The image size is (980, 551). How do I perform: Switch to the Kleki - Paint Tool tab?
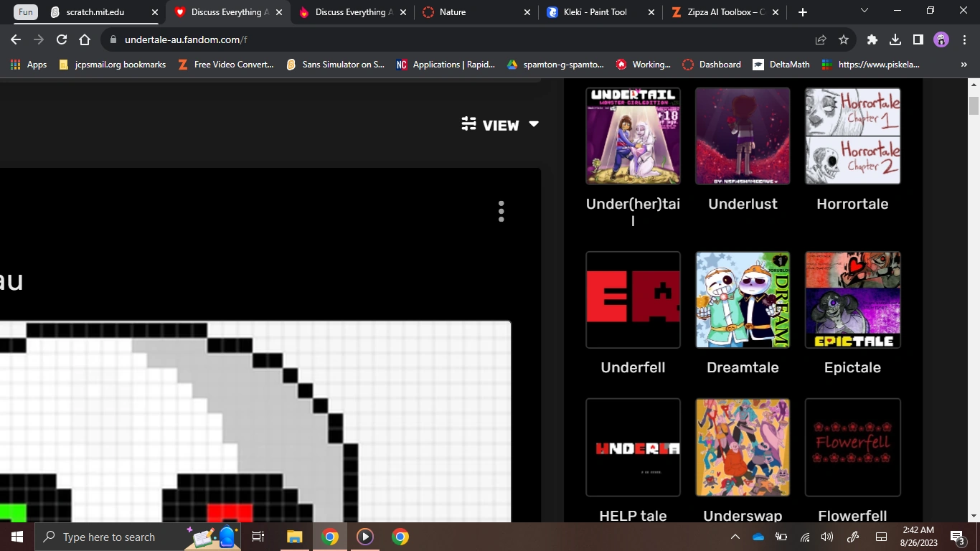tap(595, 11)
